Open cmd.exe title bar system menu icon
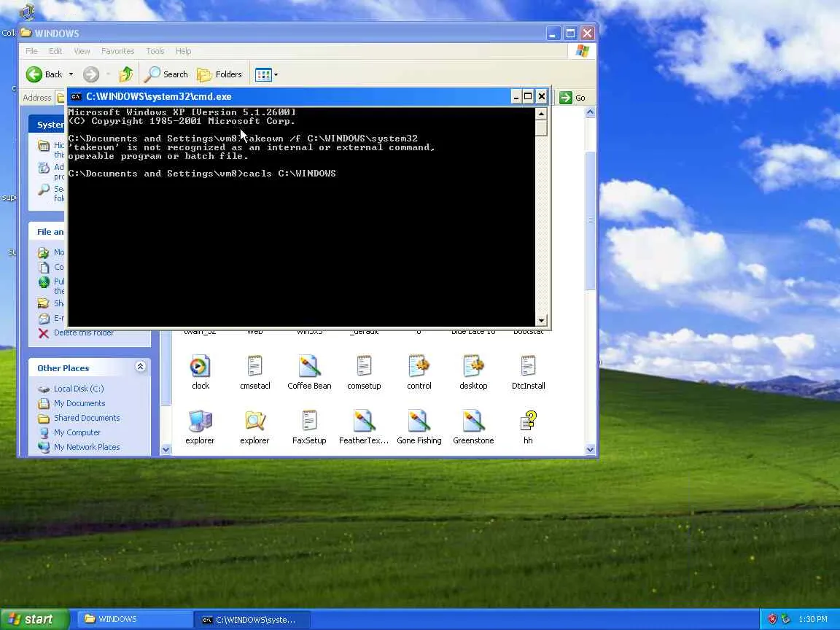Viewport: 840px width, 630px height. pos(76,96)
